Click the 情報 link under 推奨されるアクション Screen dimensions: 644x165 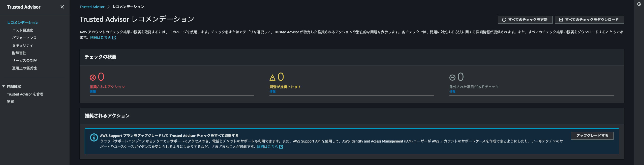[x=93, y=92]
